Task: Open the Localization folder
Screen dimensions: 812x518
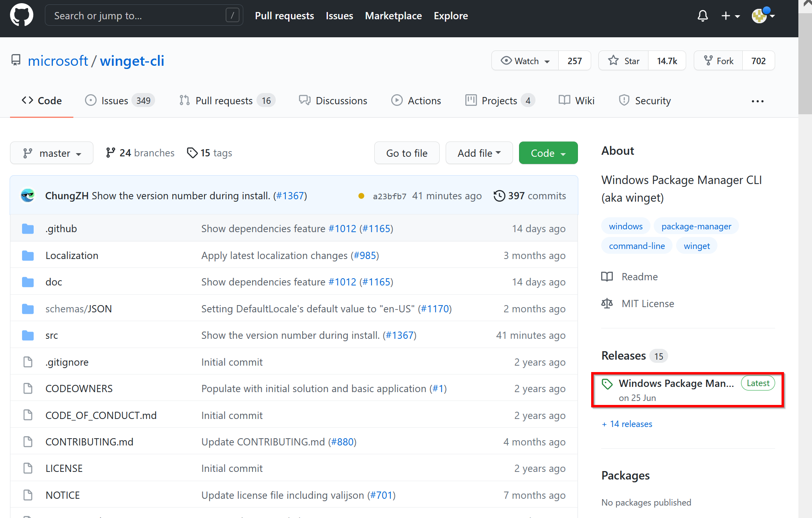Action: [72, 255]
